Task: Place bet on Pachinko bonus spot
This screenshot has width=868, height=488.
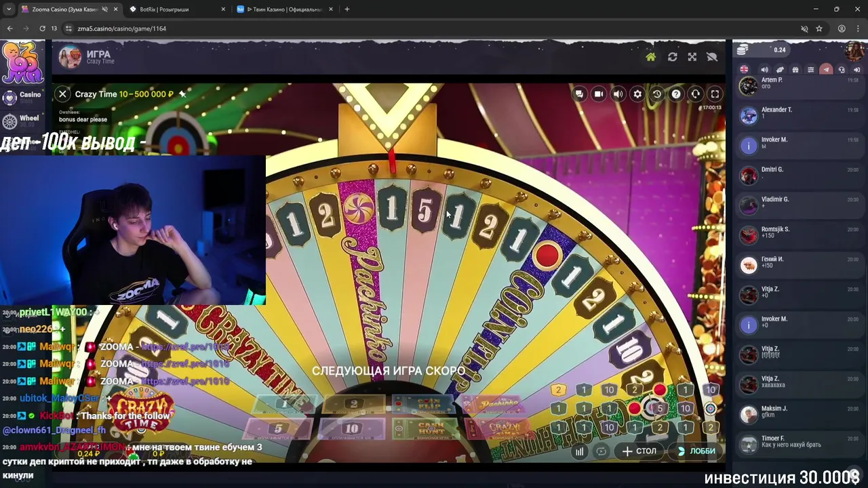Action: pyautogui.click(x=494, y=405)
